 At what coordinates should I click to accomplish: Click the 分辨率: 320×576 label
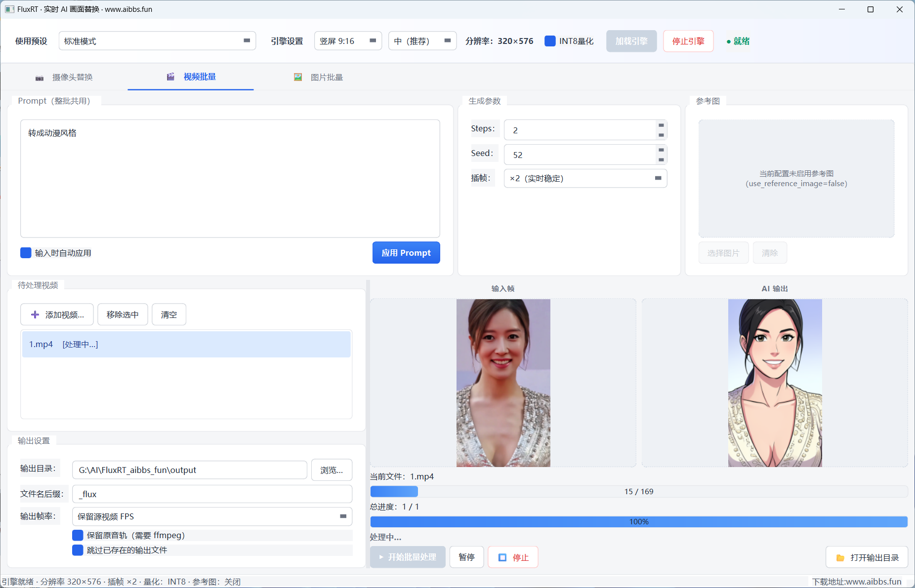point(499,41)
